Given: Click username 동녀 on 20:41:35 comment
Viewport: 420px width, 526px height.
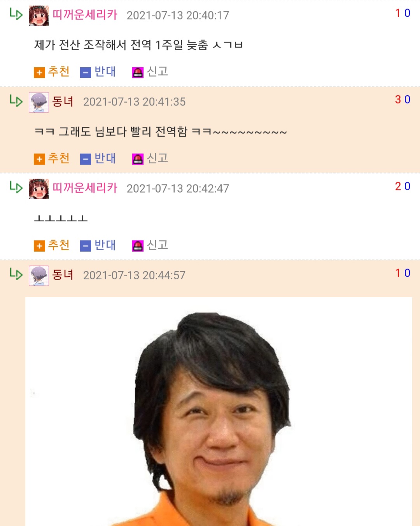Looking at the screenshot, I should 63,102.
